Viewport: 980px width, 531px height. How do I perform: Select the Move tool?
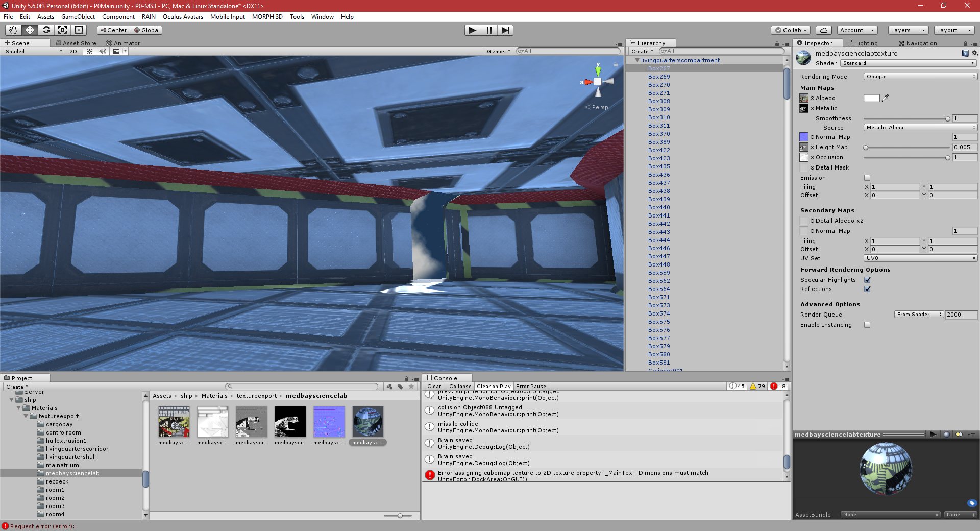[30, 30]
